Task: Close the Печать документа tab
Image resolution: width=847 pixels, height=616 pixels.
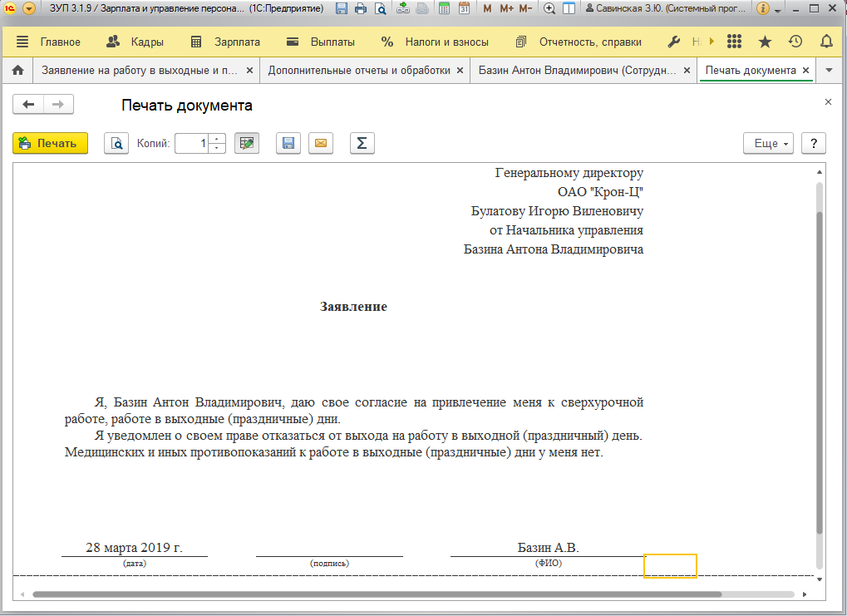Action: coord(805,70)
